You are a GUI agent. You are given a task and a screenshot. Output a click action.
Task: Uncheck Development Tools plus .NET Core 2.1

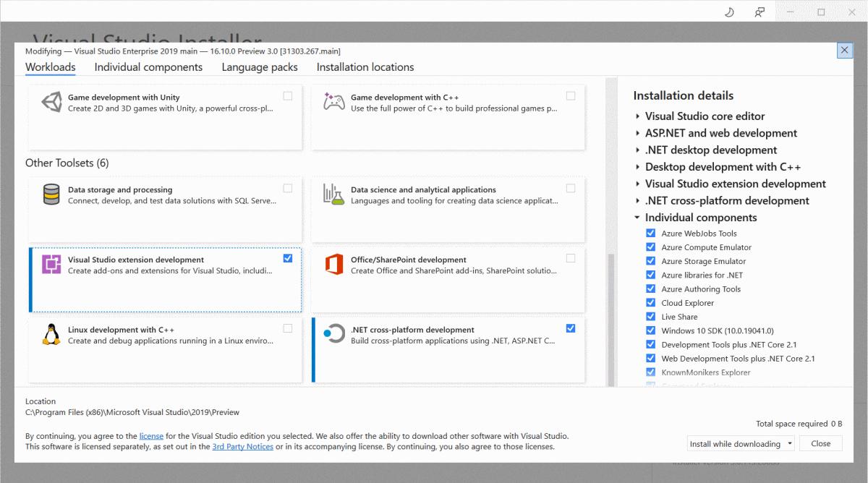click(650, 344)
